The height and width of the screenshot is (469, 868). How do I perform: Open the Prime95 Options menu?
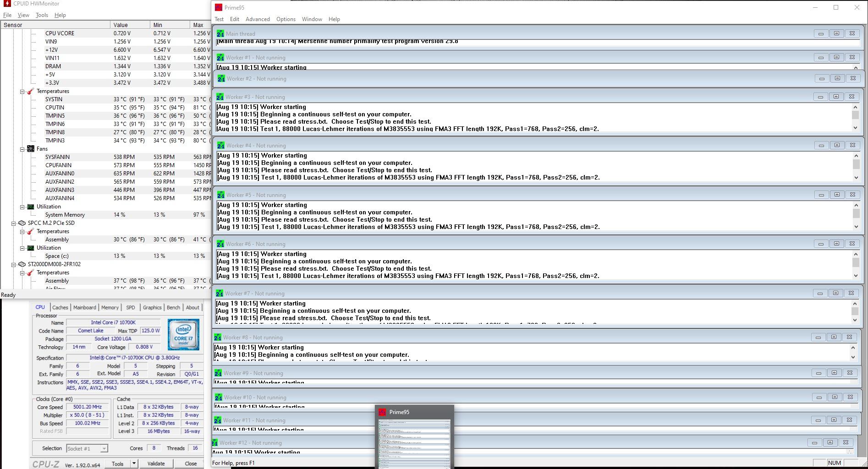pyautogui.click(x=286, y=19)
